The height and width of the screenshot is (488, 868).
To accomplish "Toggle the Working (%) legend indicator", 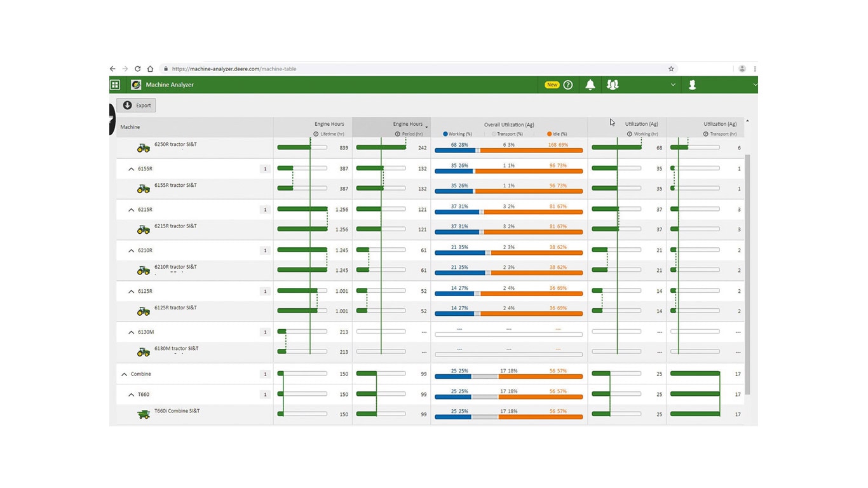I will 445,134.
